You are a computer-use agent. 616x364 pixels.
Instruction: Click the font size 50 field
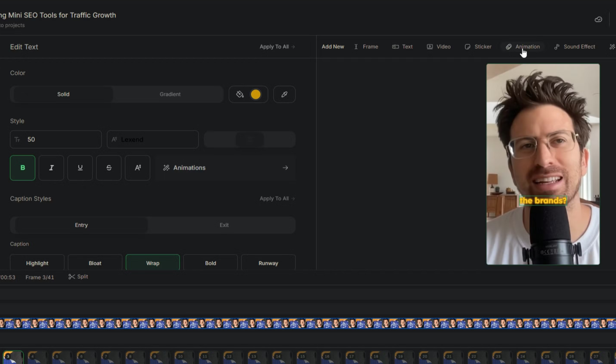pos(56,140)
